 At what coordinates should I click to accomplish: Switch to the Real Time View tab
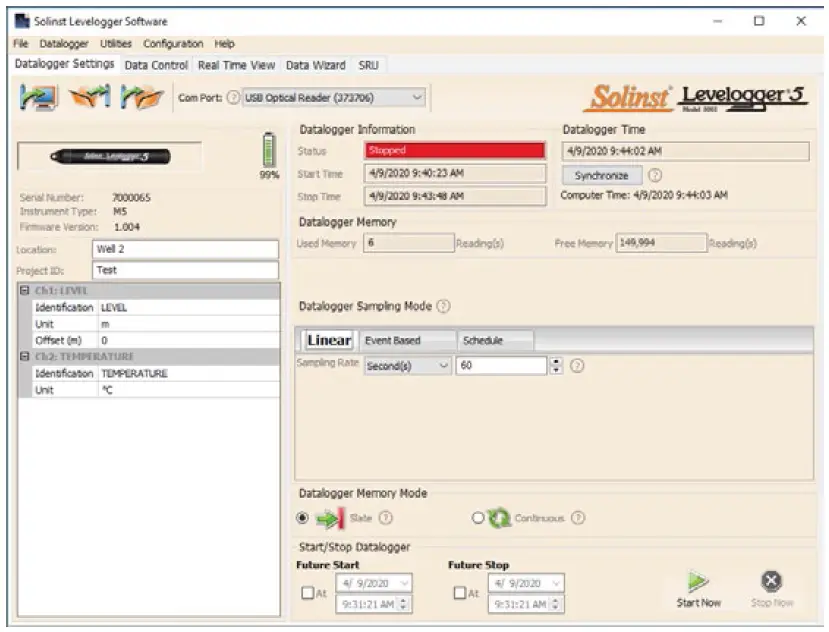(x=236, y=65)
